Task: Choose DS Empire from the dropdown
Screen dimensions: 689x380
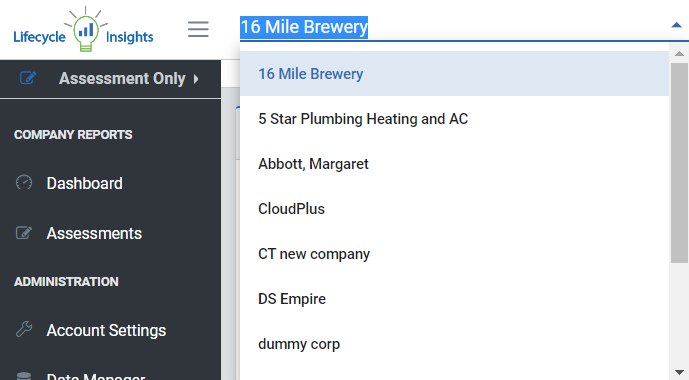Action: [454, 299]
